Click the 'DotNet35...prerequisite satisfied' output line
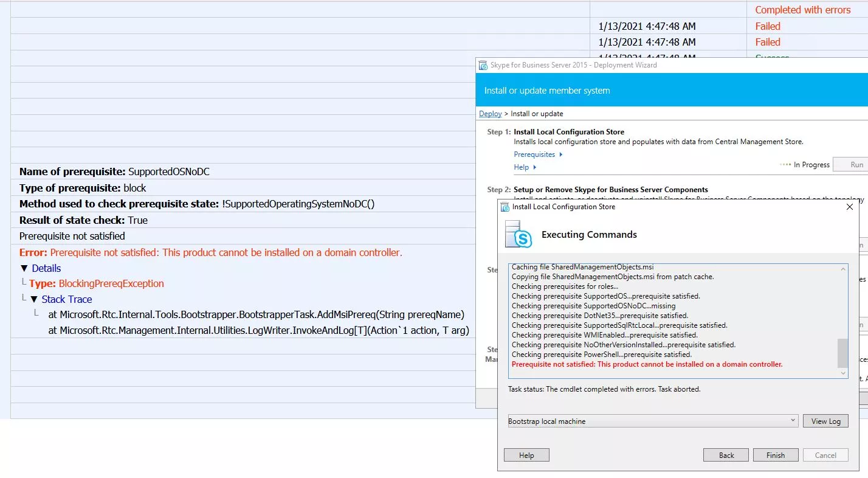The width and height of the screenshot is (868, 478). click(600, 316)
